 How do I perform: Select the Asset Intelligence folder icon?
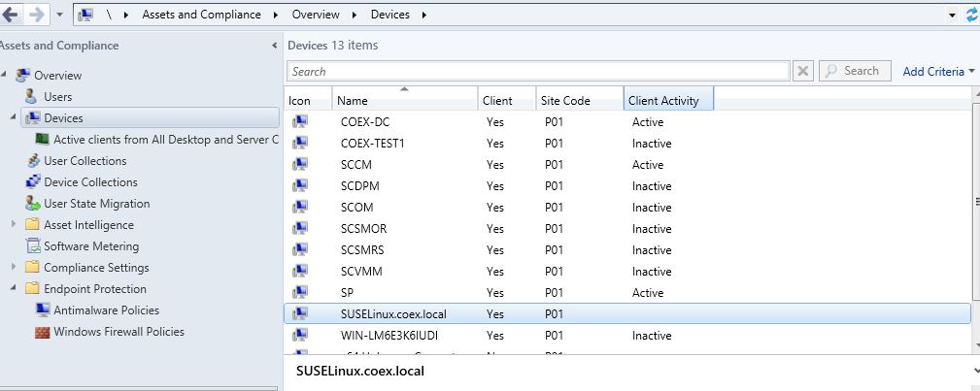(32, 225)
